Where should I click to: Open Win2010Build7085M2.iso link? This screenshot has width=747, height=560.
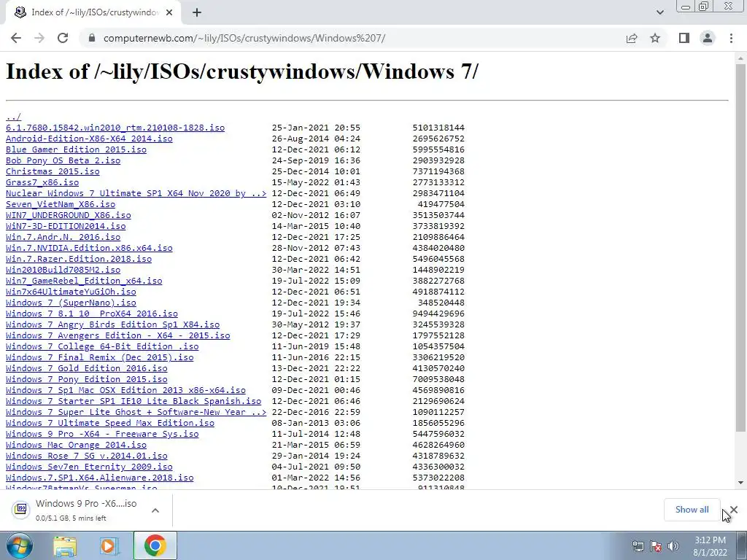[63, 270]
